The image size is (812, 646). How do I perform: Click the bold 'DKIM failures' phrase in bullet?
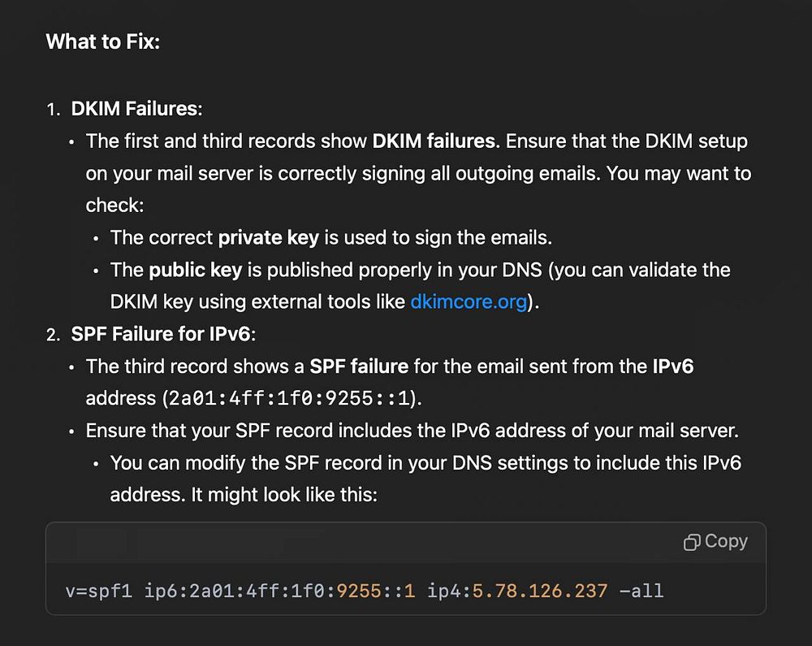point(434,141)
